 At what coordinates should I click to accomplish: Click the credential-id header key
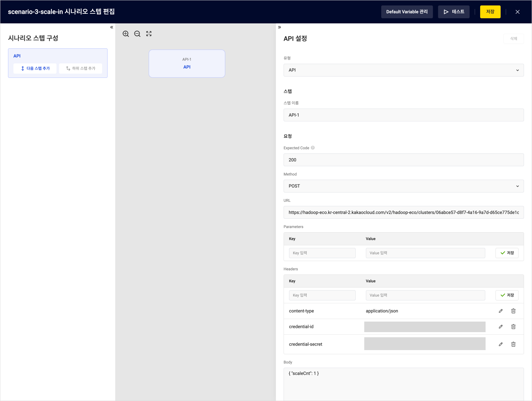301,327
